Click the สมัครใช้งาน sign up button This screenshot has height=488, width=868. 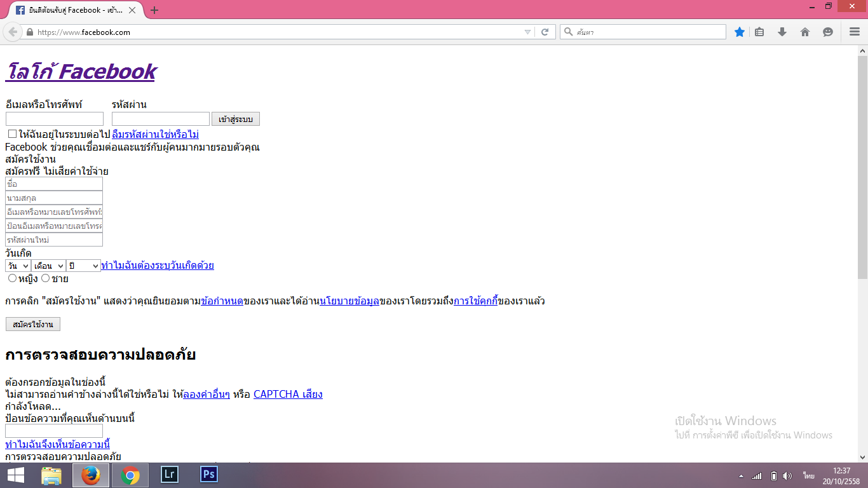(33, 324)
